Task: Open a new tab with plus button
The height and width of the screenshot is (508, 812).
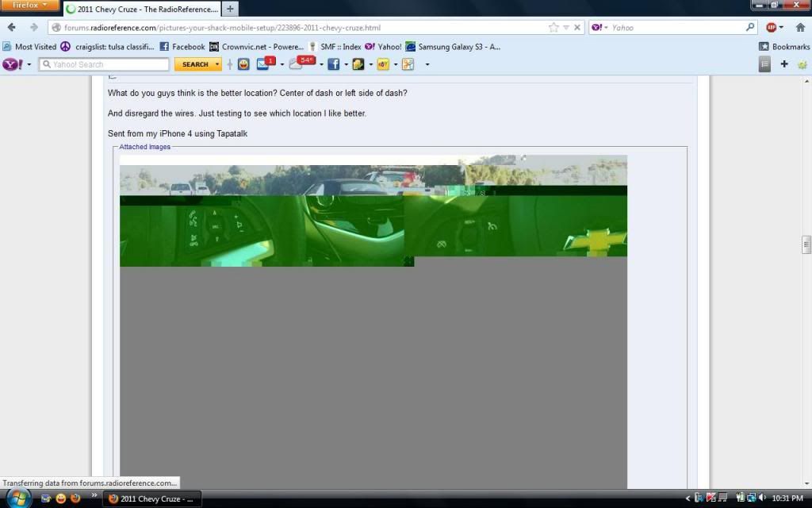Action: [230, 10]
